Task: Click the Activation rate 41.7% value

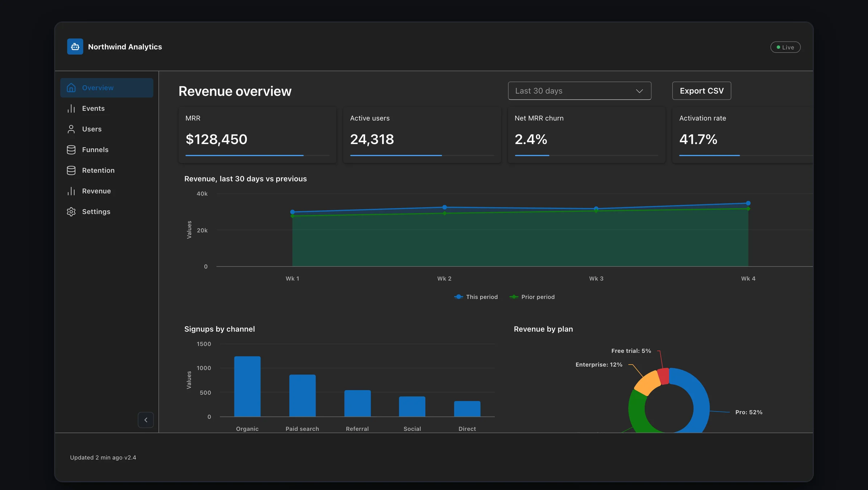Action: 698,139
